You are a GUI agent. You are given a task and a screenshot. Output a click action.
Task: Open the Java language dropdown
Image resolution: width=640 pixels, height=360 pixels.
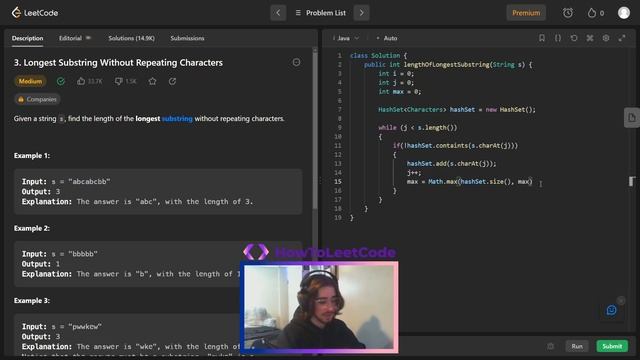pos(346,38)
